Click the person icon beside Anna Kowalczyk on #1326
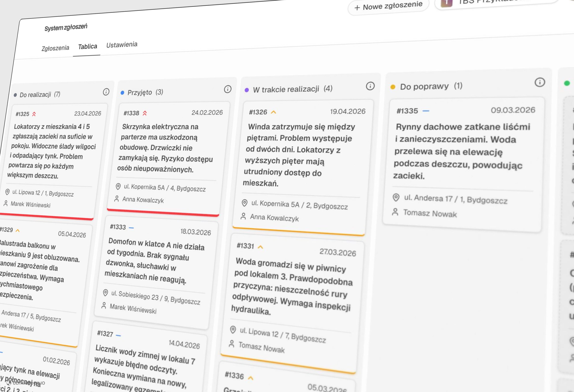 pos(243,216)
